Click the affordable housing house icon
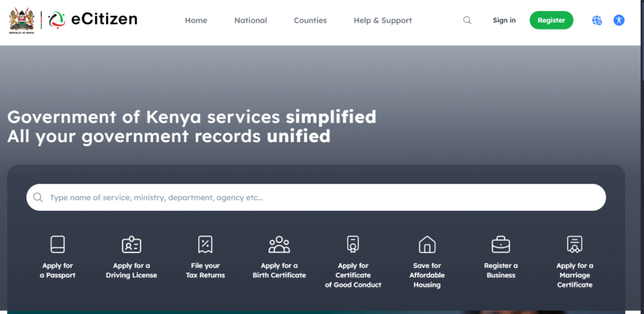 [427, 244]
